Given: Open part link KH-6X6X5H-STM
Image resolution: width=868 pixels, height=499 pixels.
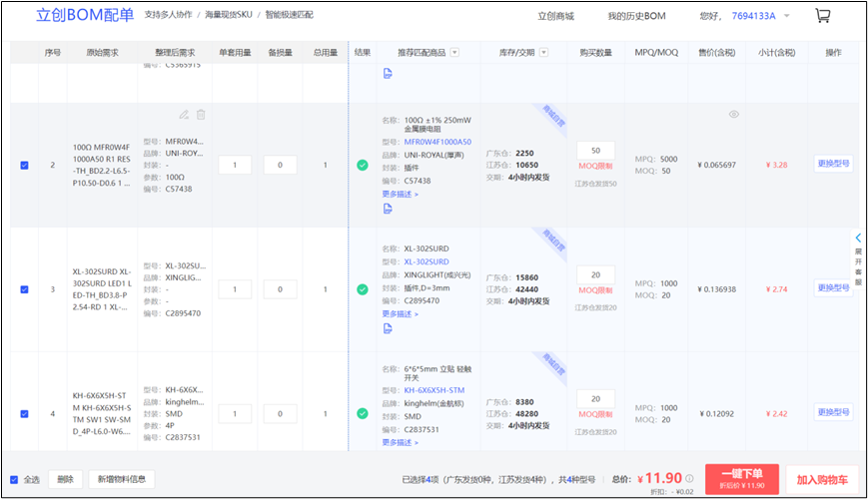Looking at the screenshot, I should [434, 390].
